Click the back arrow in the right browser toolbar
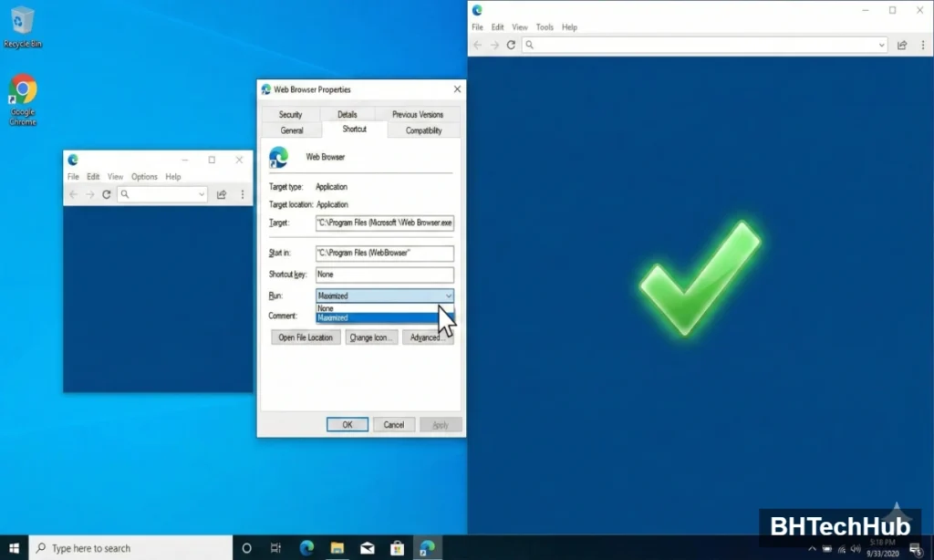 click(478, 44)
